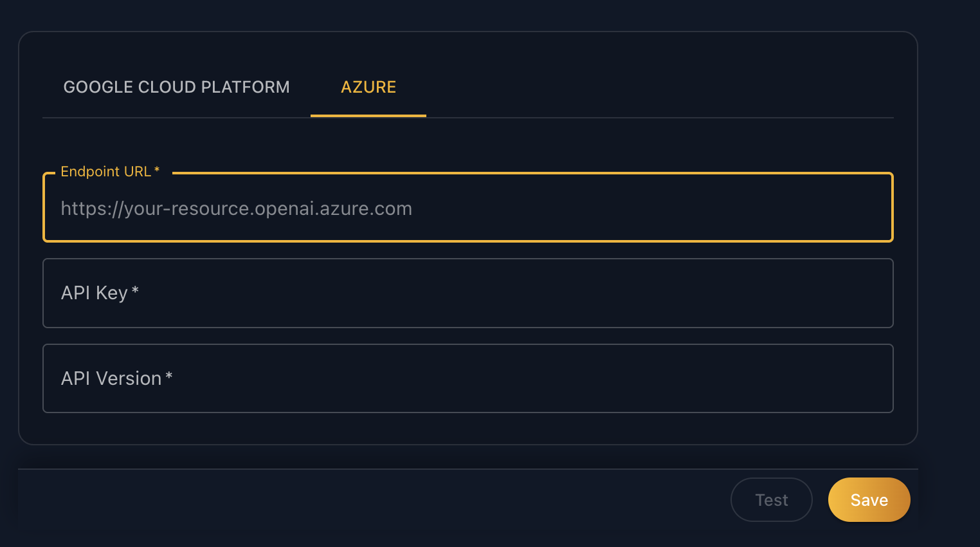Switch to the Google Cloud Platform tab
The width and height of the screenshot is (980, 547).
coord(176,87)
